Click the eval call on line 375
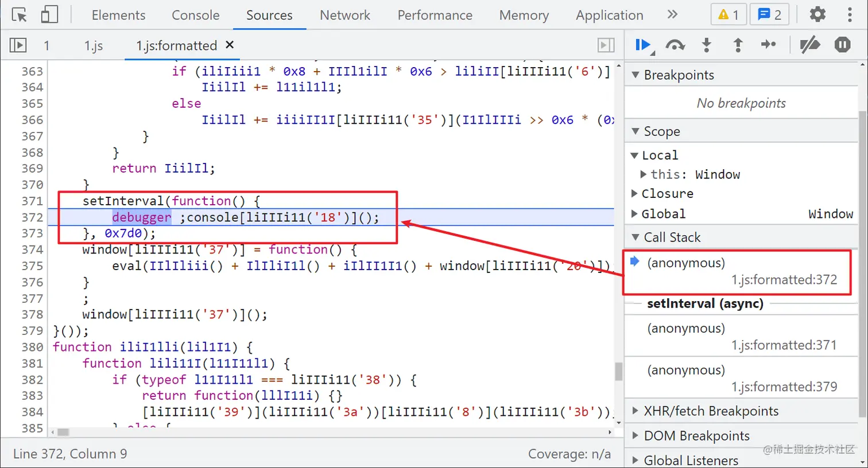868x468 pixels. 127,266
